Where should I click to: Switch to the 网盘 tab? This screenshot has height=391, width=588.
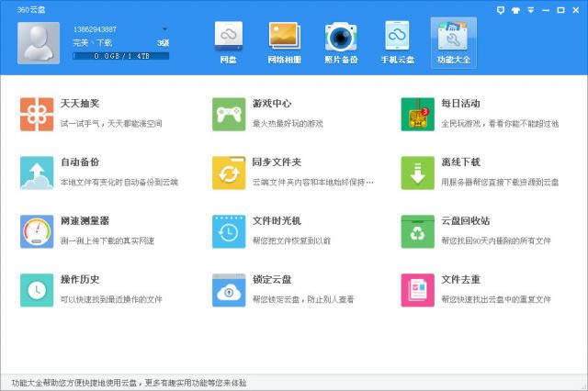pyautogui.click(x=229, y=43)
